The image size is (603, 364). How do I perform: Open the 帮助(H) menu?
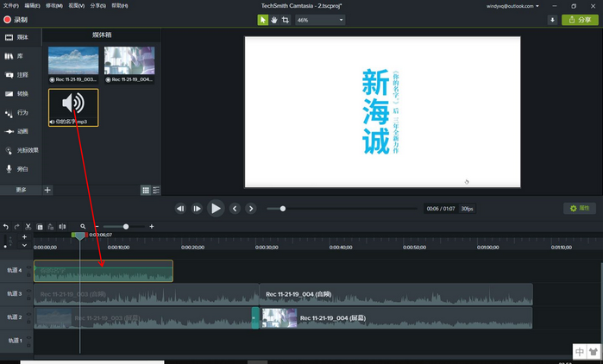tap(120, 6)
